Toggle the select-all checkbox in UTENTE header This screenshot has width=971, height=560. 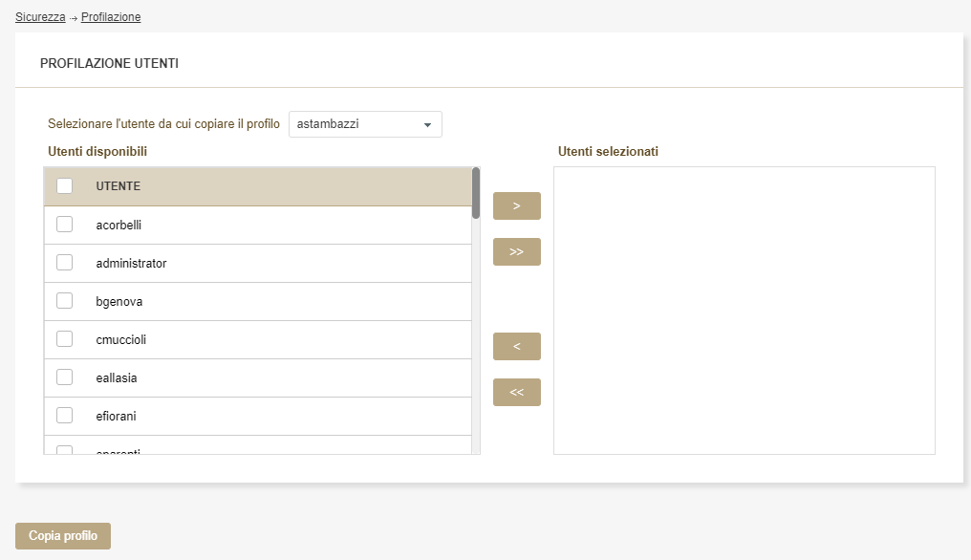tap(65, 186)
